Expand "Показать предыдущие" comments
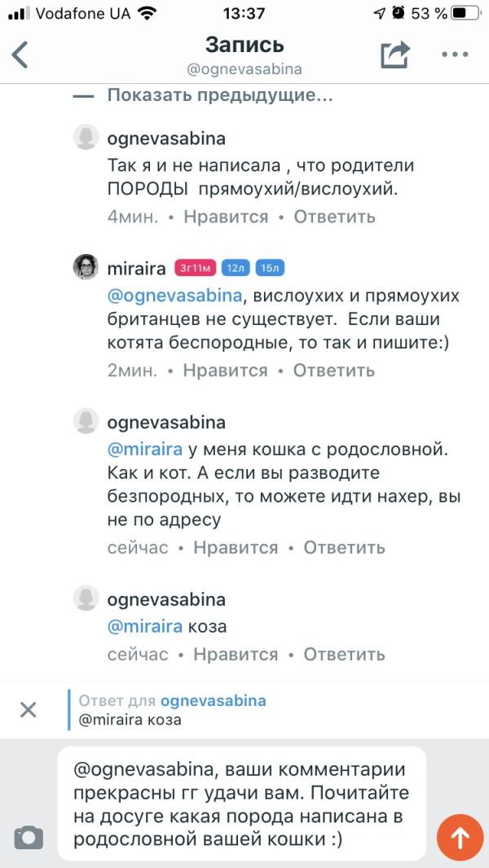The image size is (489, 868). pyautogui.click(x=220, y=95)
